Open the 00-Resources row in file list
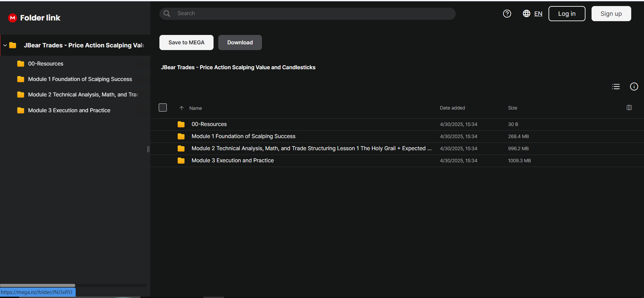The height and width of the screenshot is (298, 644). [x=397, y=124]
